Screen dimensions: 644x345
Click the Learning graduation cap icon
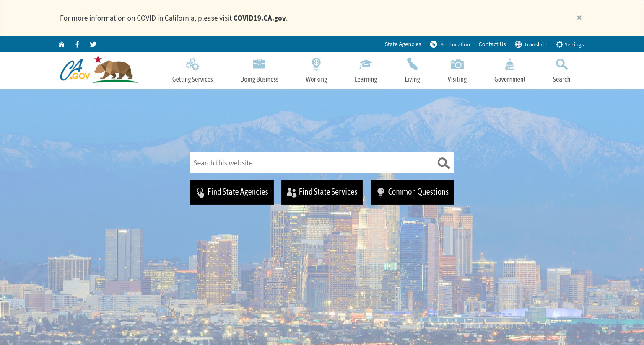click(366, 64)
